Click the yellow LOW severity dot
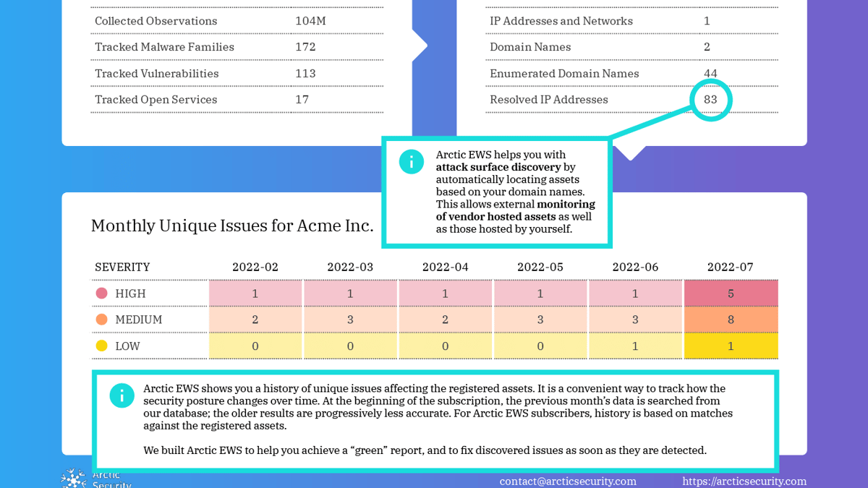The width and height of the screenshot is (868, 488). coord(101,346)
